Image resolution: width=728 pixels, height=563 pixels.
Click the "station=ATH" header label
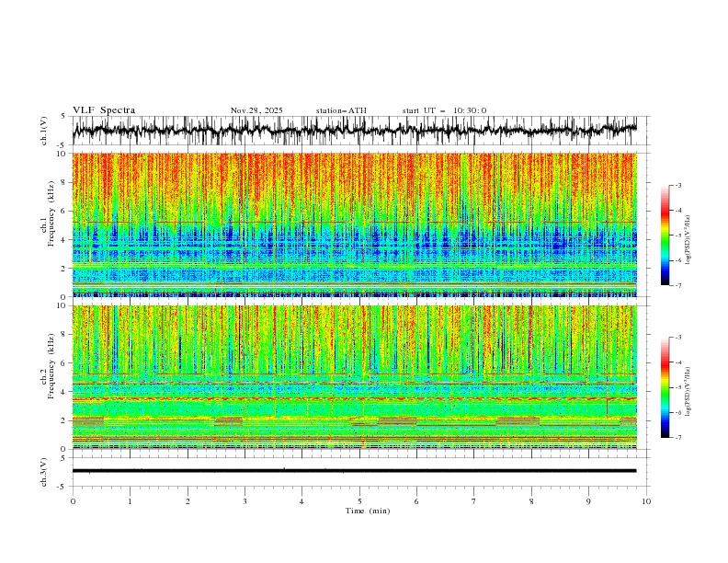pos(341,110)
